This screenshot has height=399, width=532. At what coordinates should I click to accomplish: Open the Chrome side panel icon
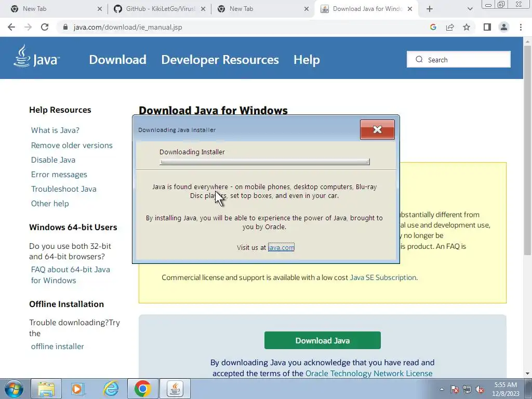tap(487, 27)
